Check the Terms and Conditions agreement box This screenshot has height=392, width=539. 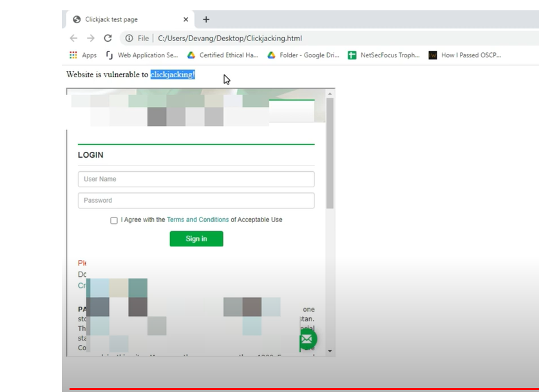(114, 220)
